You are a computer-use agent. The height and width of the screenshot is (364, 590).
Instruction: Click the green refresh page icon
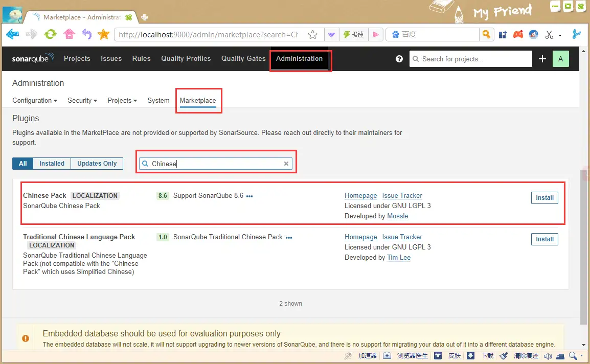(x=50, y=34)
